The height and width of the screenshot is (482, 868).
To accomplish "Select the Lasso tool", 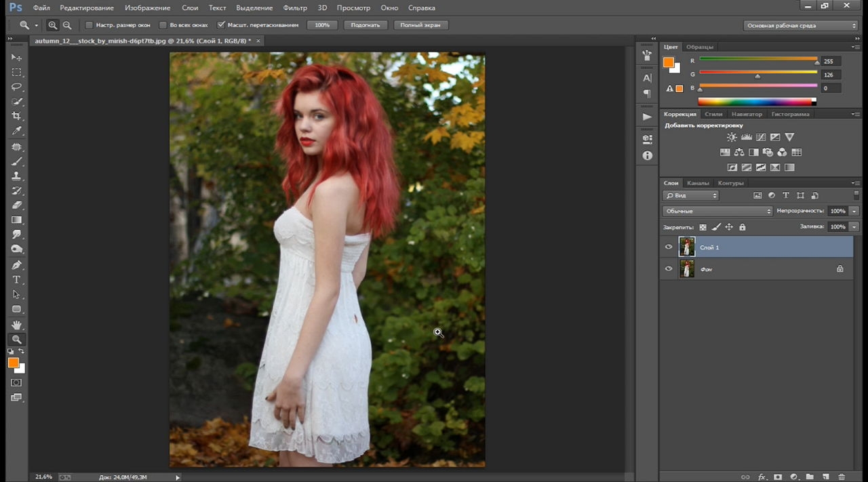I will (17, 87).
